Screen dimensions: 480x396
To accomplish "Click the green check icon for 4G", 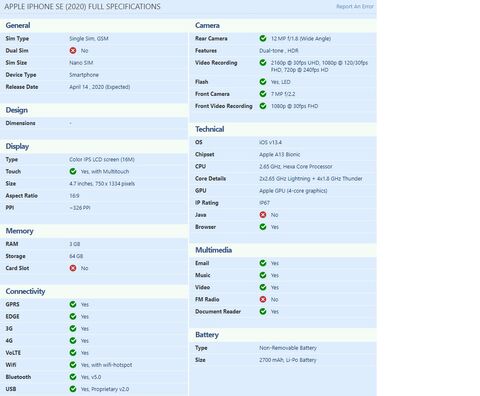I will tap(73, 341).
